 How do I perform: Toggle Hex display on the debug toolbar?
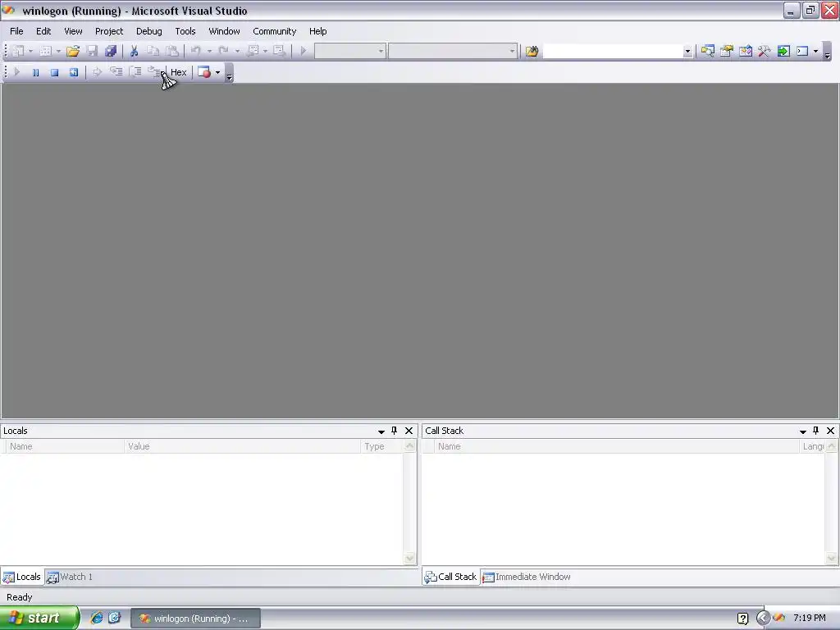tap(178, 72)
